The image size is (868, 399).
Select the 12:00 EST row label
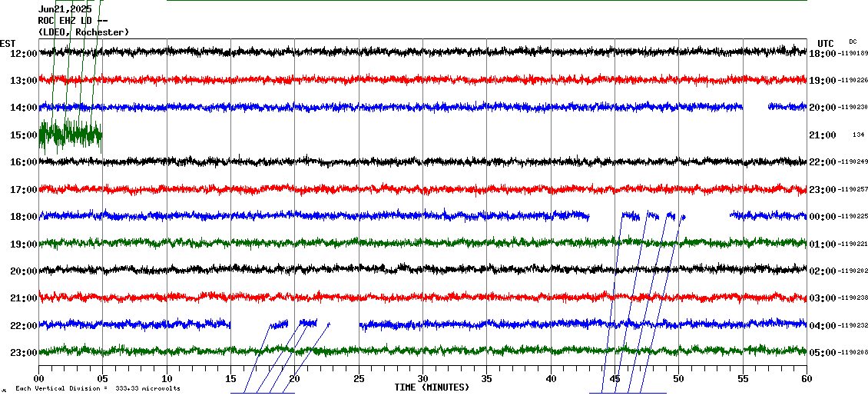tap(24, 53)
